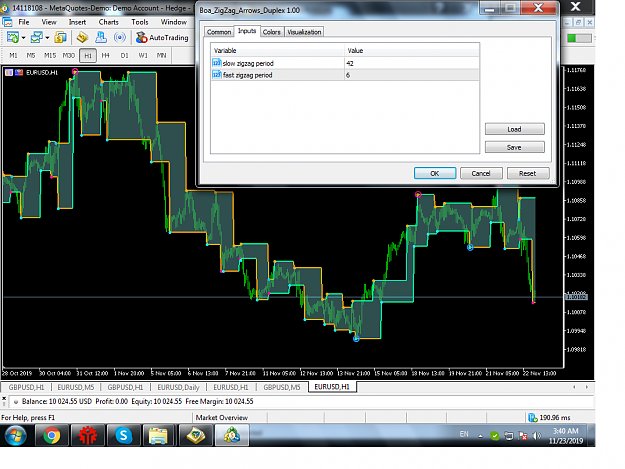Open the Insert menu
This screenshot has width=625, height=469.
click(x=77, y=22)
